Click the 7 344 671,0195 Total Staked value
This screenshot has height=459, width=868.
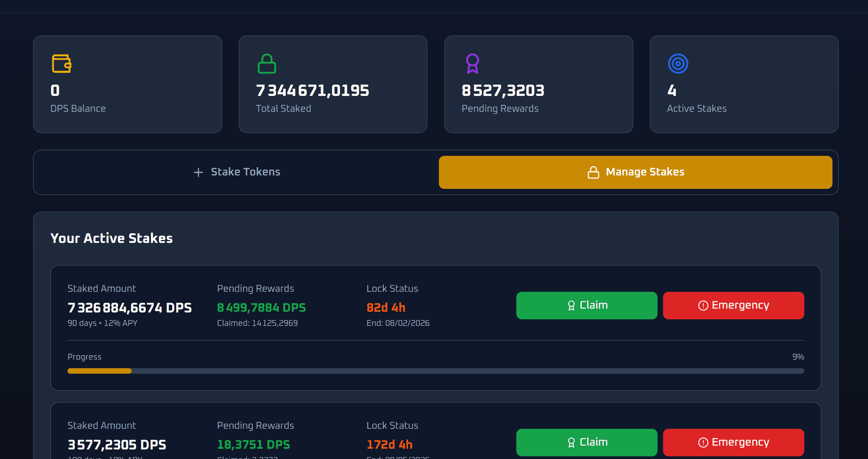(x=312, y=91)
